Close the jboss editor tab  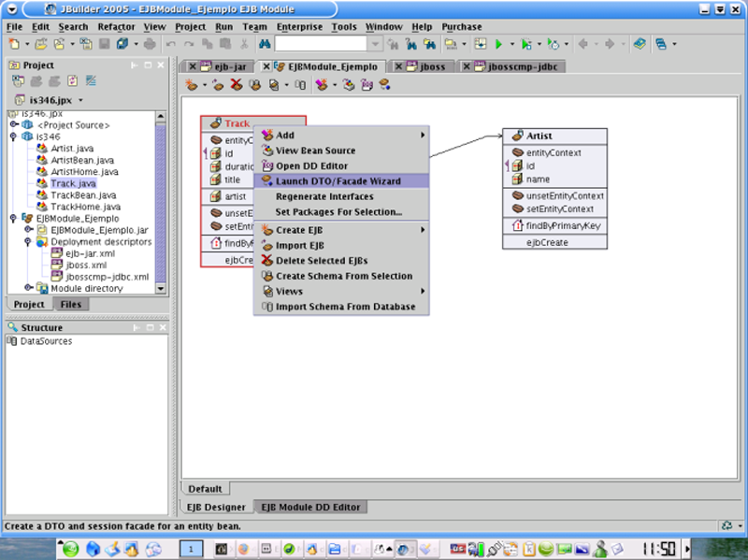pyautogui.click(x=399, y=67)
